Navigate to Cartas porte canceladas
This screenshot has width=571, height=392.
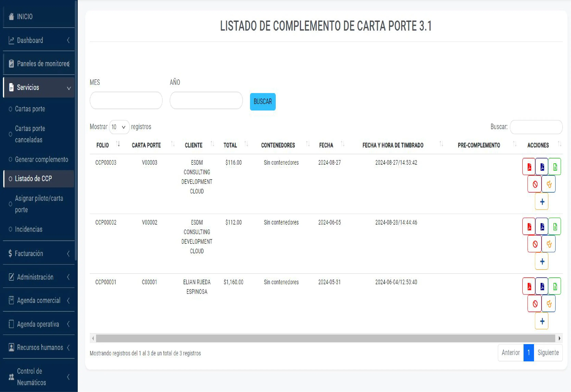coord(30,134)
